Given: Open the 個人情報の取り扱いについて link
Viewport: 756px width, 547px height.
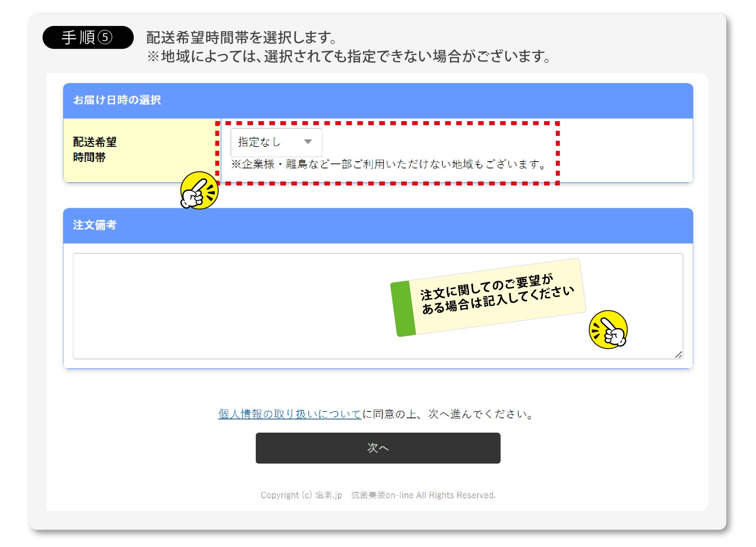Looking at the screenshot, I should click(x=290, y=414).
